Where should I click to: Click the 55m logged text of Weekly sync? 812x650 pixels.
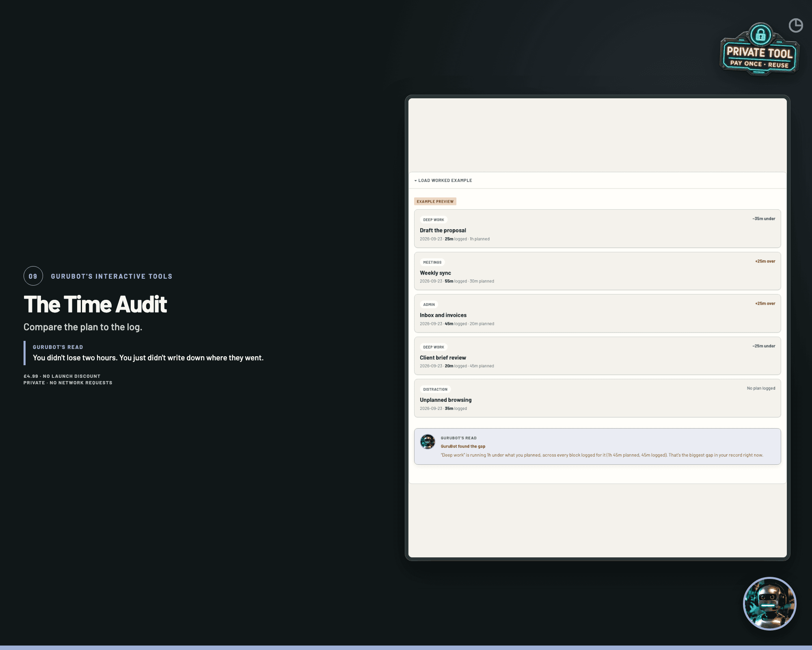point(456,281)
